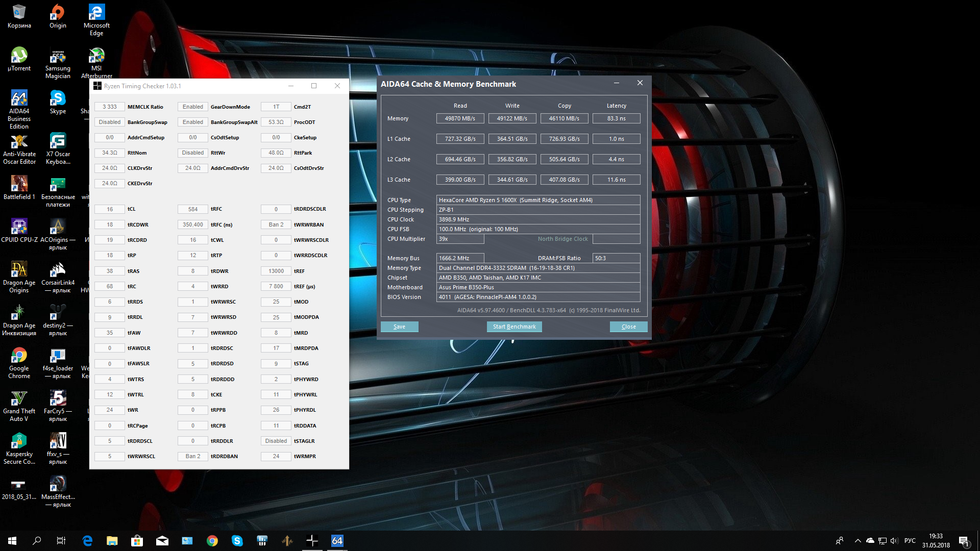
Task: Show hidden system tray icons
Action: pos(857,541)
